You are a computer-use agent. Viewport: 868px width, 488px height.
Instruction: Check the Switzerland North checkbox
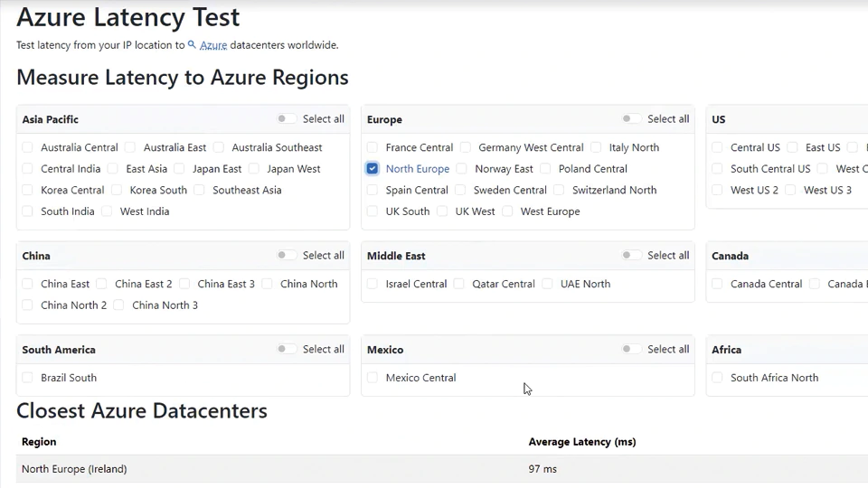[x=559, y=190]
